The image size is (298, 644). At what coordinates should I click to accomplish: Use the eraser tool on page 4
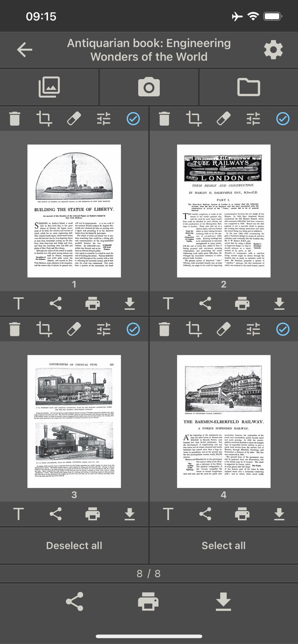point(224,329)
